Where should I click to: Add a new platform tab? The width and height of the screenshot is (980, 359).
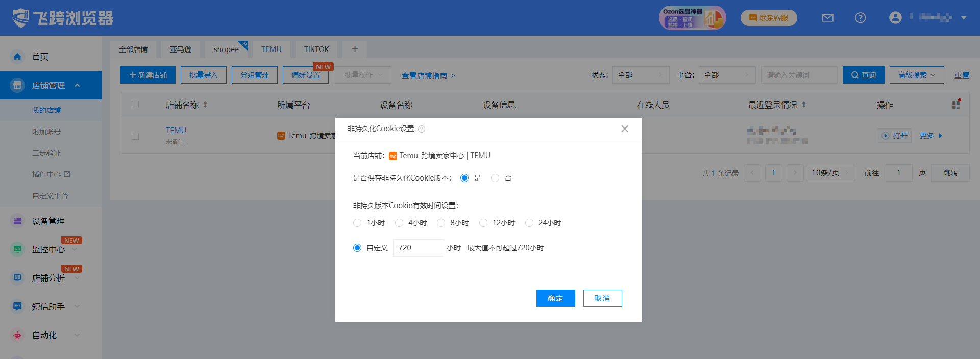point(355,49)
